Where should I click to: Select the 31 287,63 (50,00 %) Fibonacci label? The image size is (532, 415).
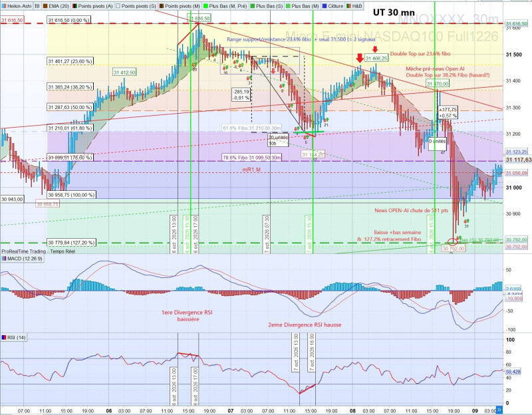pyautogui.click(x=70, y=107)
